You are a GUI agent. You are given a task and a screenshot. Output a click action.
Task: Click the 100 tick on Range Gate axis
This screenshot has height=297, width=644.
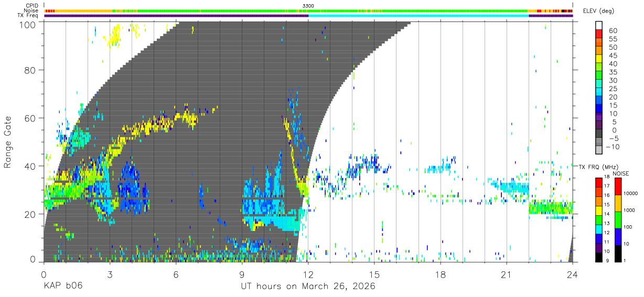28,25
